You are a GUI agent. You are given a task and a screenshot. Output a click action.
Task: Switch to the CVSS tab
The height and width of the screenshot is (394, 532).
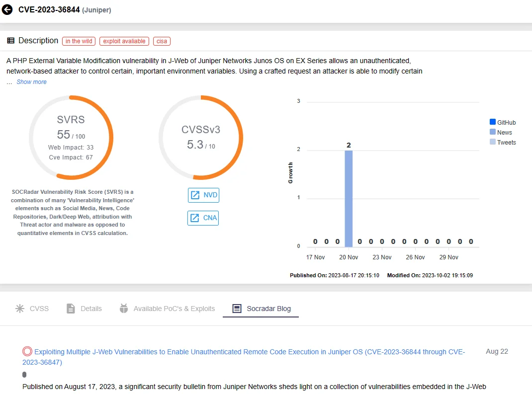pyautogui.click(x=32, y=309)
